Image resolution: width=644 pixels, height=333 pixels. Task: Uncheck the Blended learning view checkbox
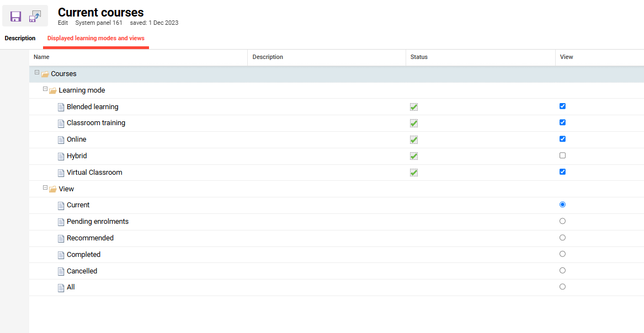tap(562, 106)
